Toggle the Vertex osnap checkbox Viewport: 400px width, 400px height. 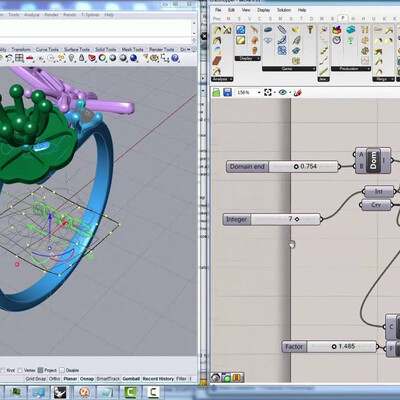click(x=20, y=370)
